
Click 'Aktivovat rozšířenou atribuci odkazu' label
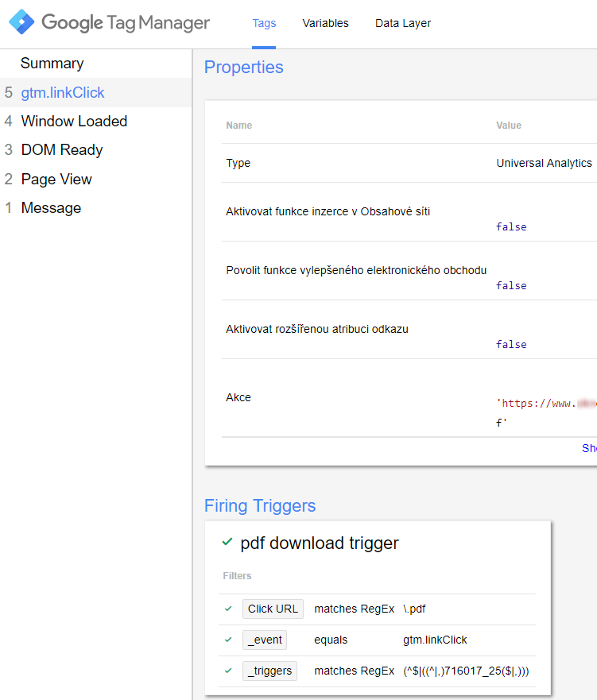[x=317, y=329]
